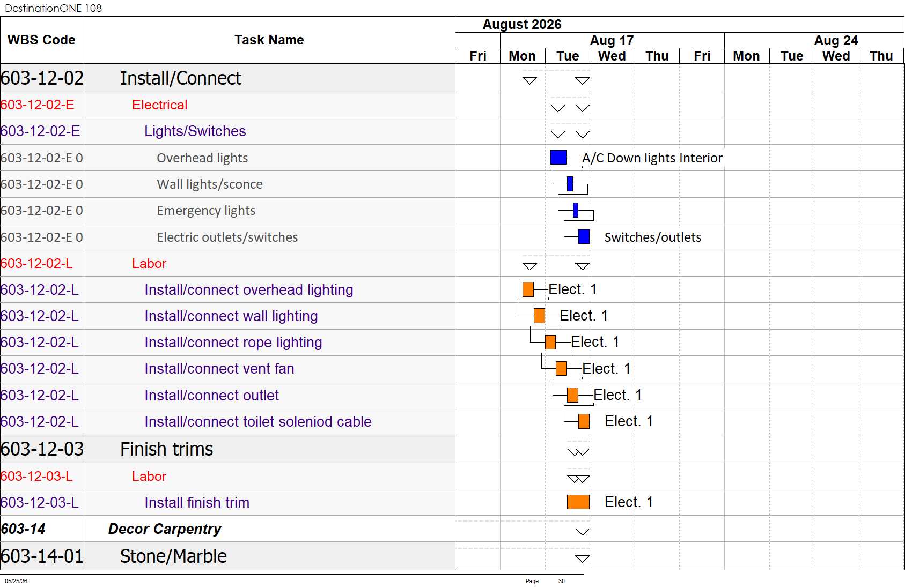The image size is (905, 588).
Task: Click the WBS Code column header
Action: point(42,40)
